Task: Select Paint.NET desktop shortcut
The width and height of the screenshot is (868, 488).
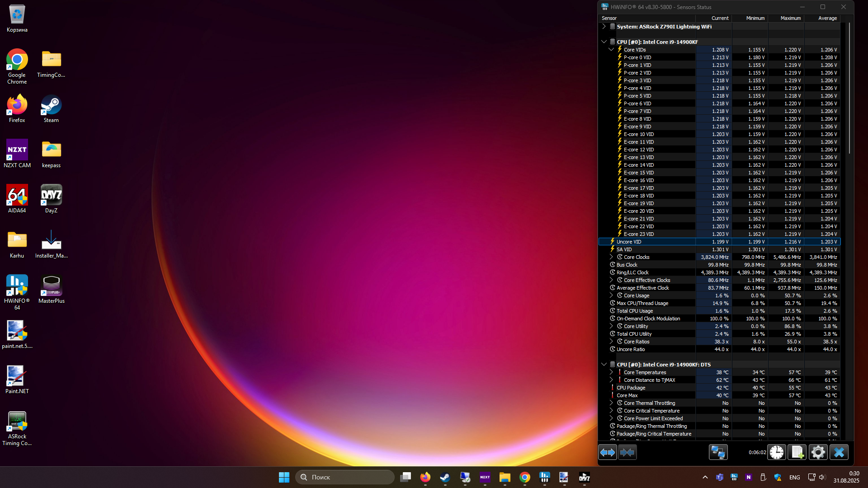Action: (17, 380)
